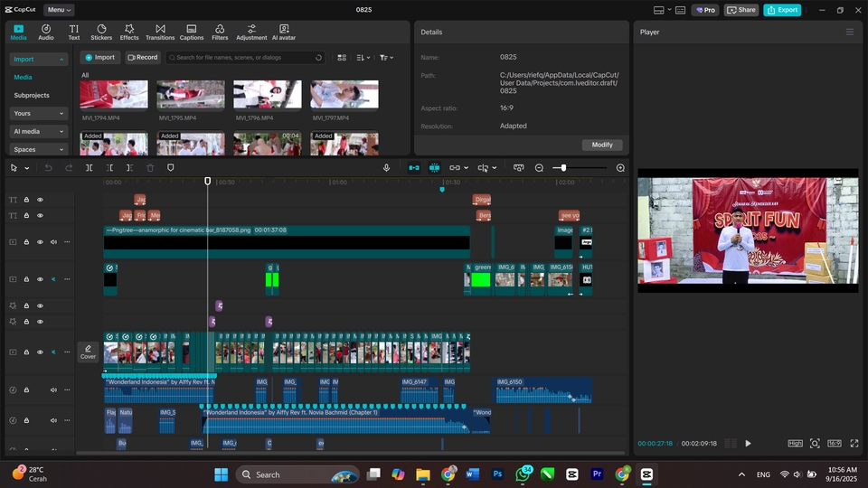Image resolution: width=868 pixels, height=488 pixels.
Task: Click the timeline zoom slider handle
Action: pos(563,168)
